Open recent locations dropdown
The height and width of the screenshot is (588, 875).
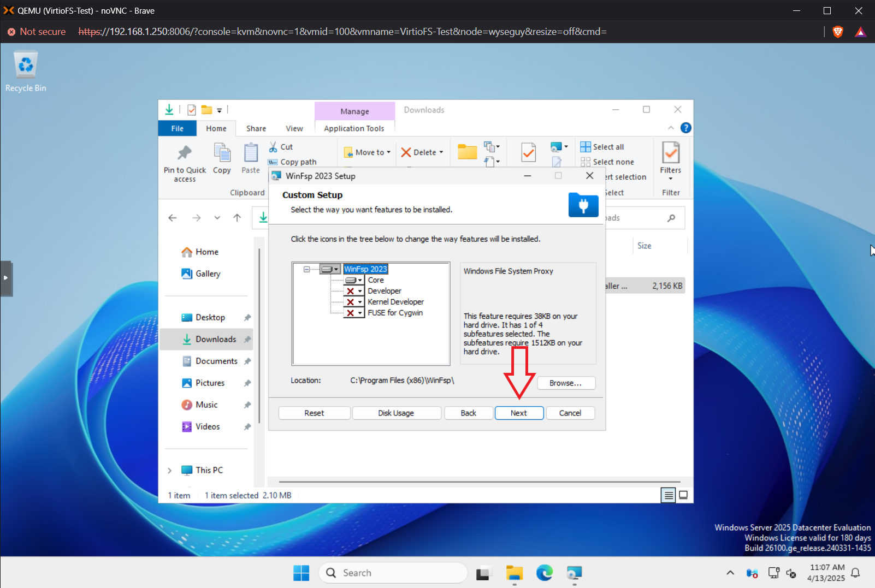217,218
